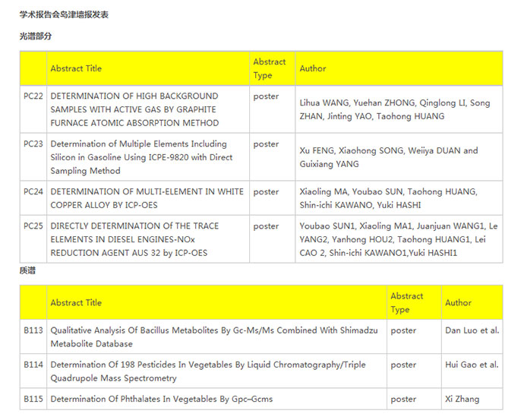Screen dimensions: 524x420
Task: Click the poster type cell in the B115 row
Action: coord(403,399)
